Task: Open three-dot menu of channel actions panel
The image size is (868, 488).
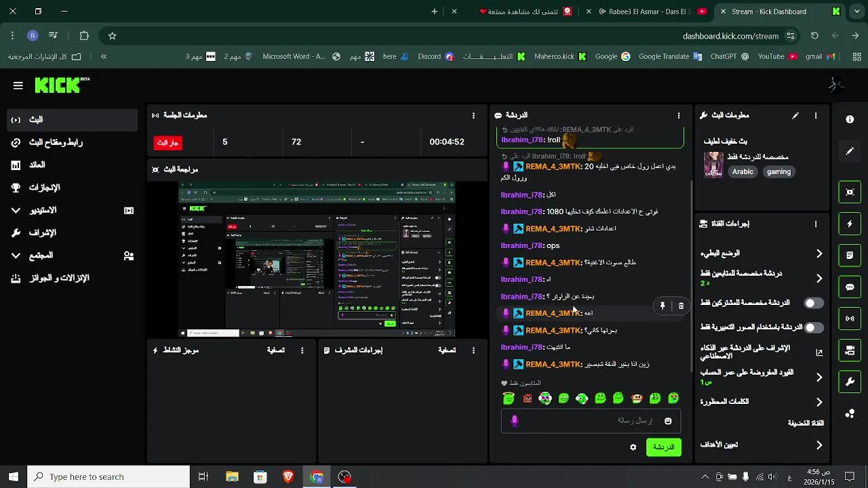Action: pos(816,224)
